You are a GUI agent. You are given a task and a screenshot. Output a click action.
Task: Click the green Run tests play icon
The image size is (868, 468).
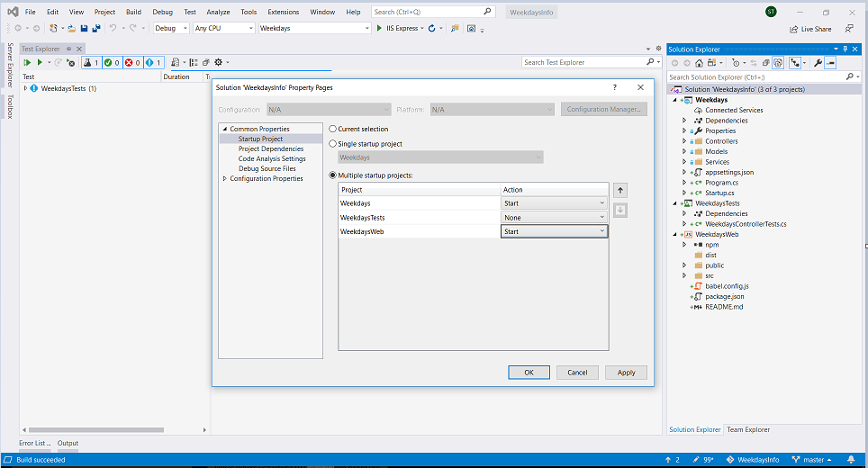point(40,62)
